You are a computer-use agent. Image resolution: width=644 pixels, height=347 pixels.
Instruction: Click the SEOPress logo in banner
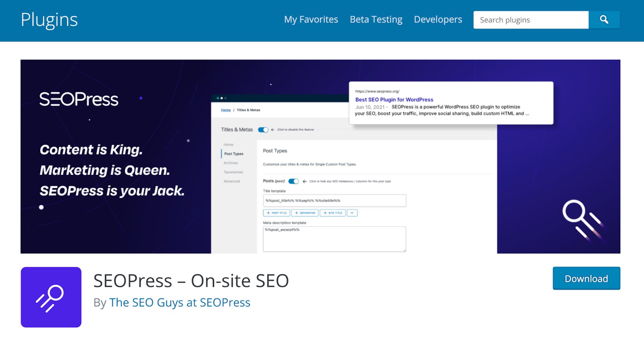point(79,99)
